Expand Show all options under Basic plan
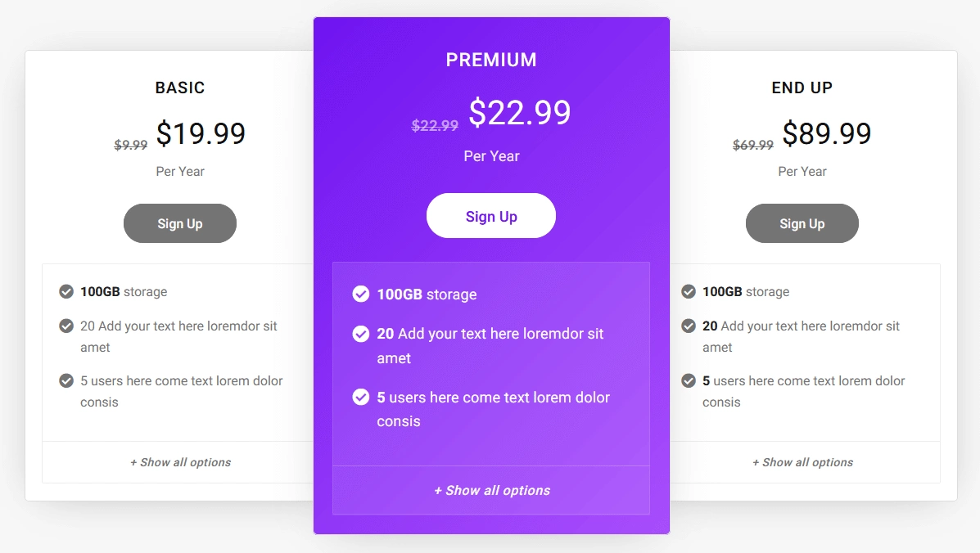Viewport: 980px width, 553px height. [x=180, y=462]
